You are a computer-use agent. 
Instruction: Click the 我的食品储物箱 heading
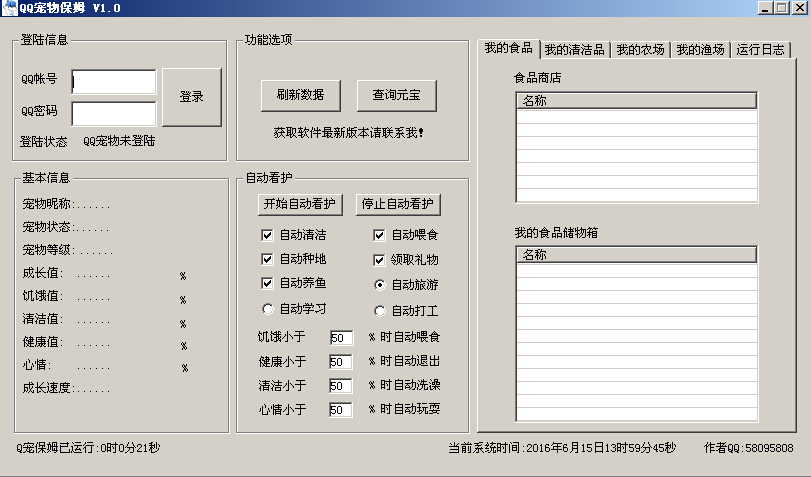coord(556,233)
